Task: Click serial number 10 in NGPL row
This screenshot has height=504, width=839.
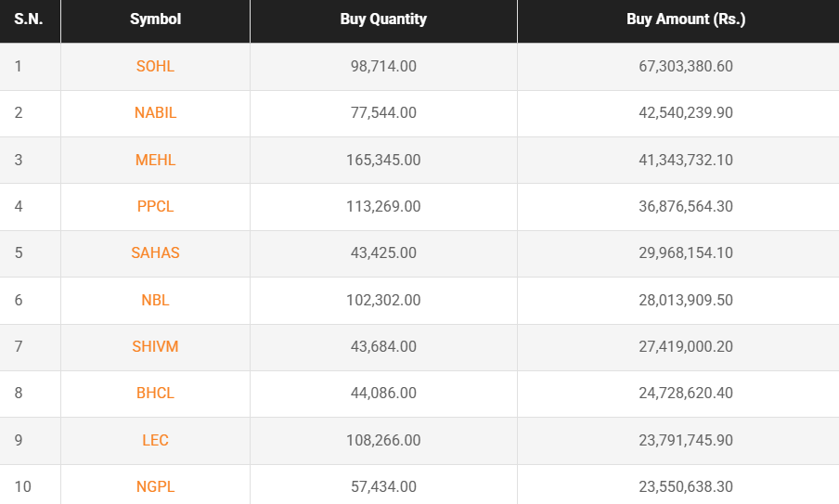Action: pos(23,487)
